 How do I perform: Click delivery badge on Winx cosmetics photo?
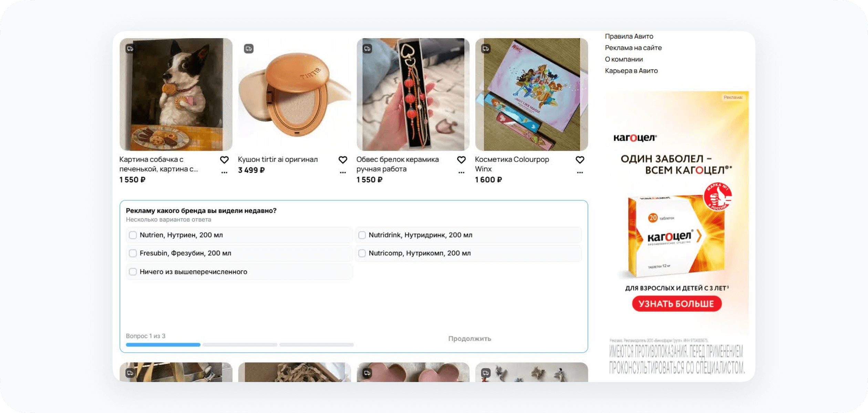486,49
